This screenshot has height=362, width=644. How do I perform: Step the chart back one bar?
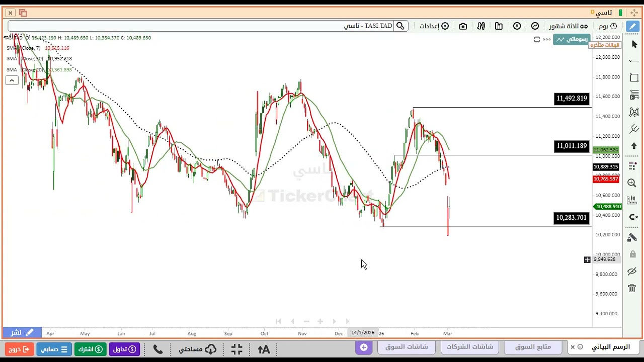292,321
